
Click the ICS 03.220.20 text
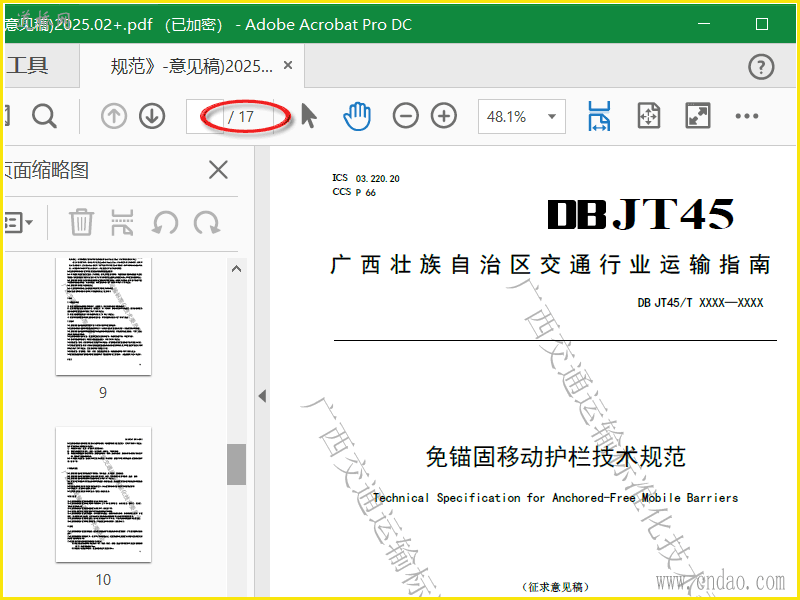tap(366, 178)
